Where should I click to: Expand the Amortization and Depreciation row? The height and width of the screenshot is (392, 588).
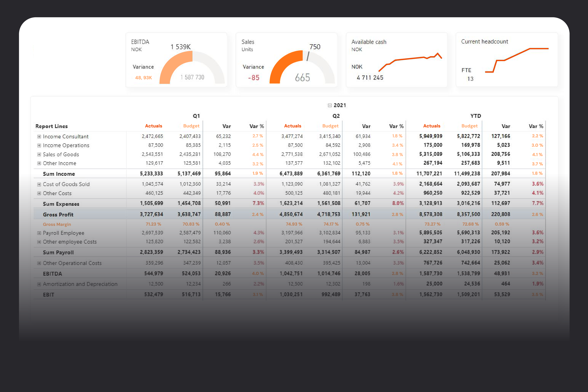(39, 284)
